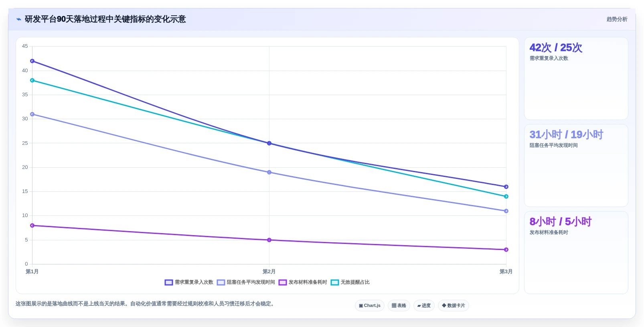The width and height of the screenshot is (644, 327).
Task: Toggle the 需求重复录入次数 legend swatch
Action: [169, 282]
